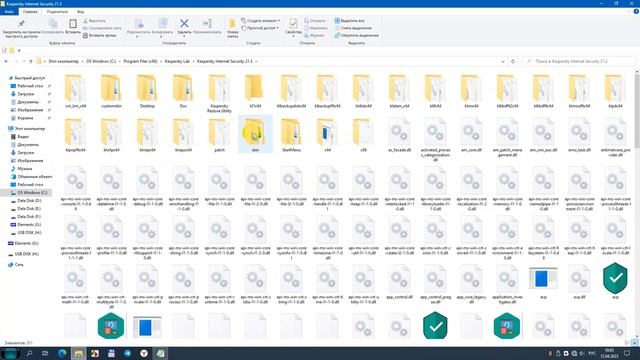Open the Quick Access Toolbar customize arrow
640x360 pixels.
point(19,51)
